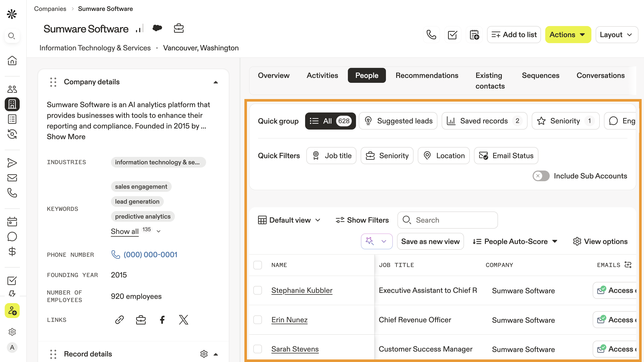Click the Add to list button
The image size is (644, 362).
point(514,35)
